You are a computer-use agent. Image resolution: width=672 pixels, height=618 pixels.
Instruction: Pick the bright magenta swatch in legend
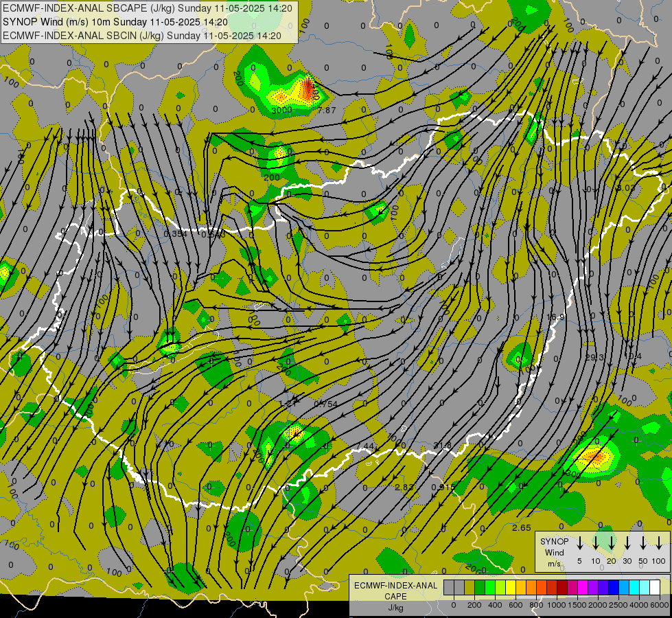pyautogui.click(x=583, y=587)
